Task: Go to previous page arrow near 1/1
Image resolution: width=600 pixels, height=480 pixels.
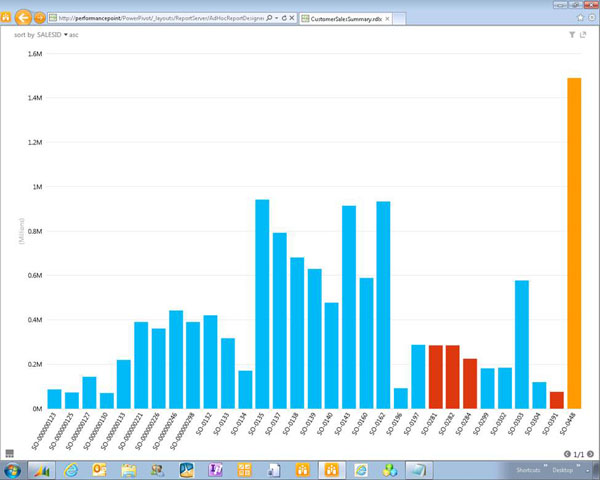Action: [x=567, y=454]
